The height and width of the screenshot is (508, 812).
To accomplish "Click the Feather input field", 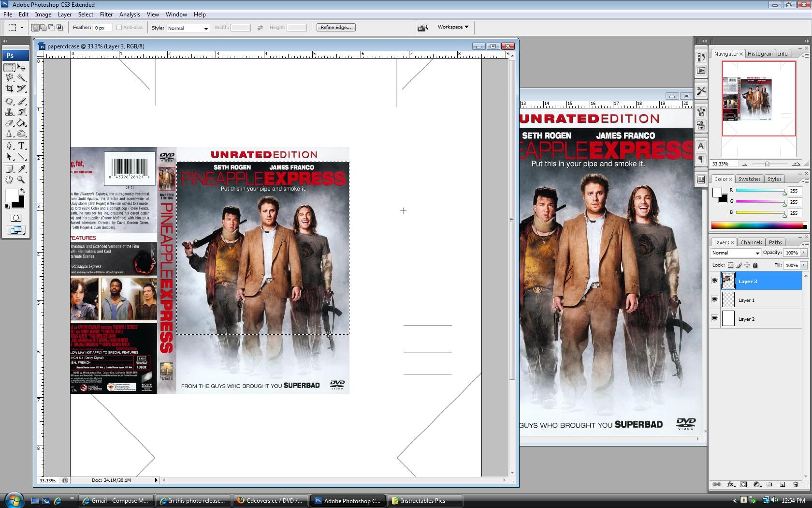I will point(103,28).
